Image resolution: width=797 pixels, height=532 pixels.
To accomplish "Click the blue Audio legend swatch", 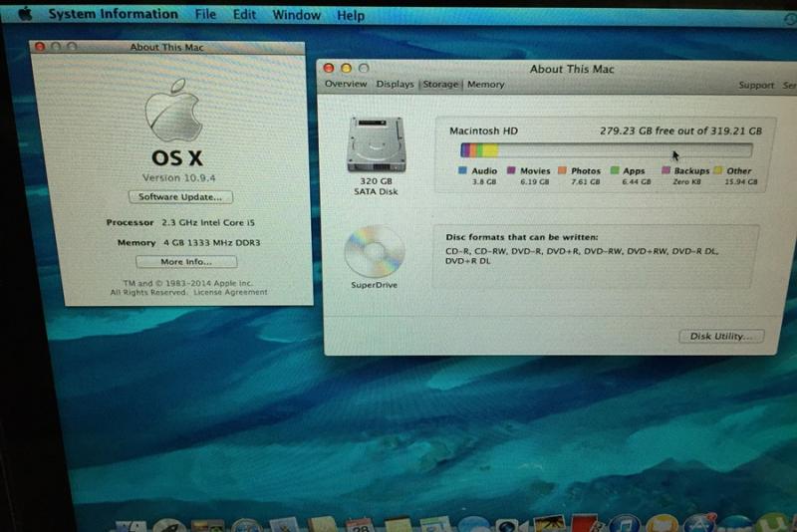I will coord(462,171).
